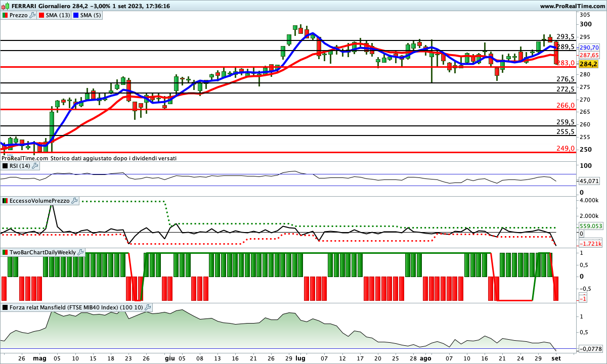Viewport: 607px width, 364px height.
Task: Click the ago month label on time axis
Action: coord(425,358)
